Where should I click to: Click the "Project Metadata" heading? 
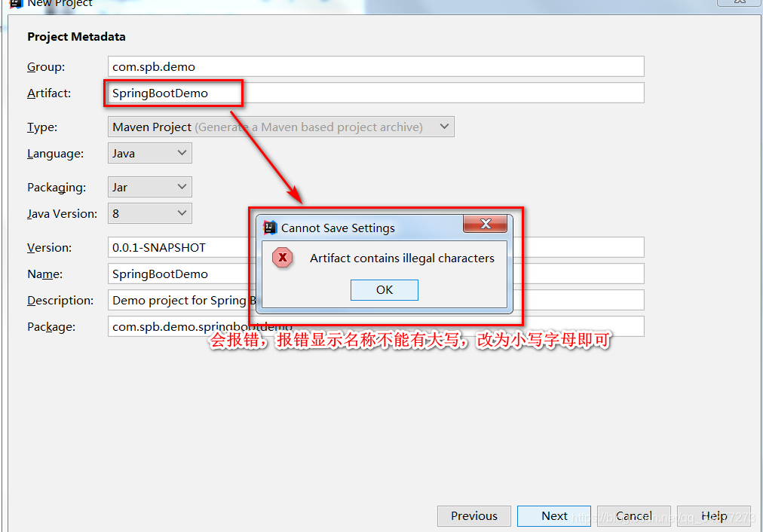(x=76, y=36)
